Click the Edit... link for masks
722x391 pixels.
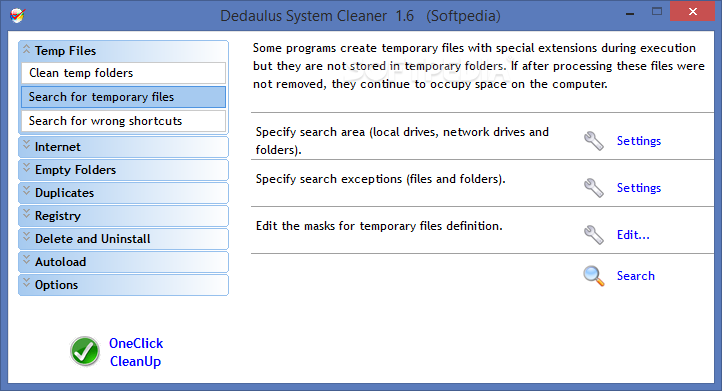click(x=633, y=235)
